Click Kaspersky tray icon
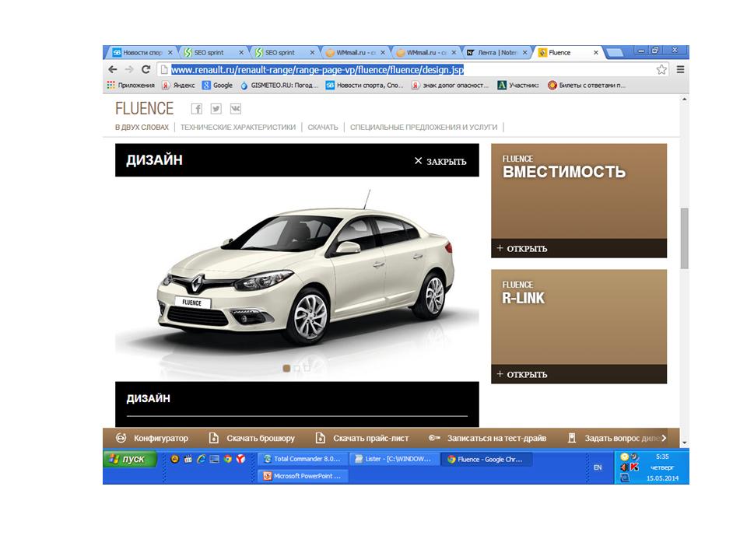 pos(635,467)
